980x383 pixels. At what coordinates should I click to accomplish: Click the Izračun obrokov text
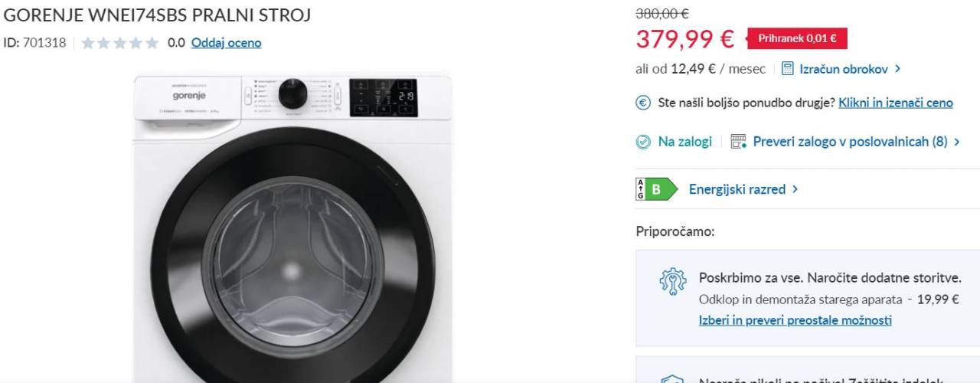click(x=843, y=69)
